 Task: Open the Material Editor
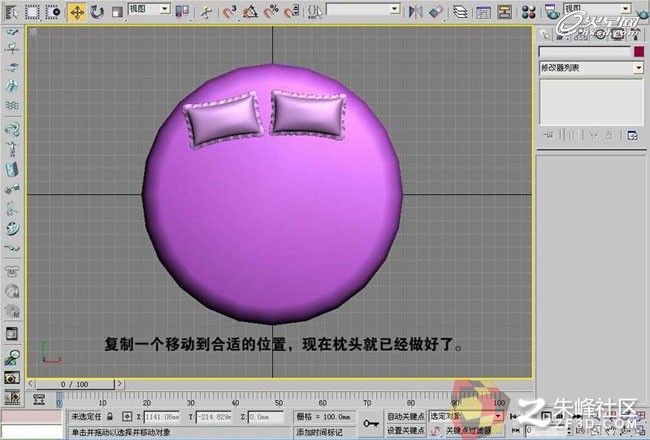click(529, 12)
